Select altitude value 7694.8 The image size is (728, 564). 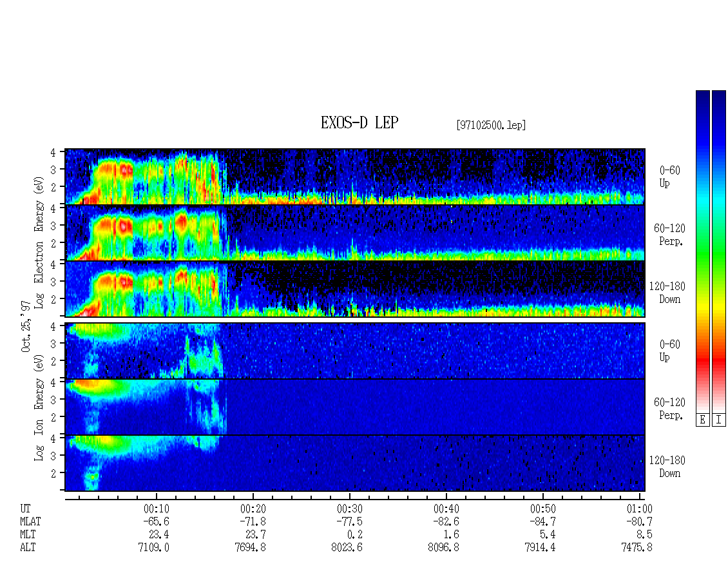pyautogui.click(x=250, y=548)
